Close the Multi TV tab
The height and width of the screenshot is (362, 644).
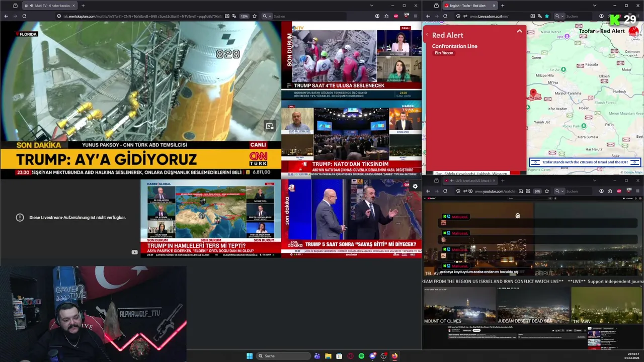coord(73,6)
